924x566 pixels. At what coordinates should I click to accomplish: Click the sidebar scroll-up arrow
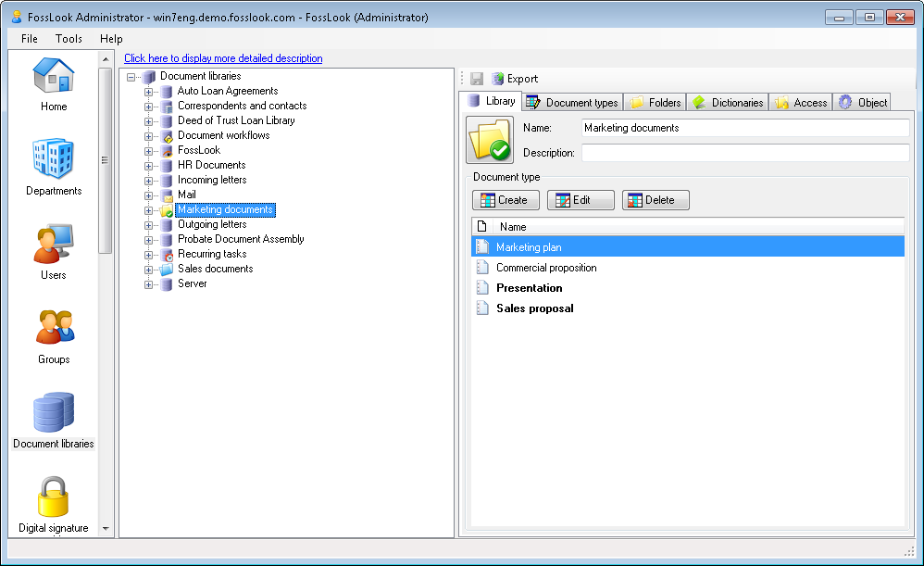(x=106, y=59)
